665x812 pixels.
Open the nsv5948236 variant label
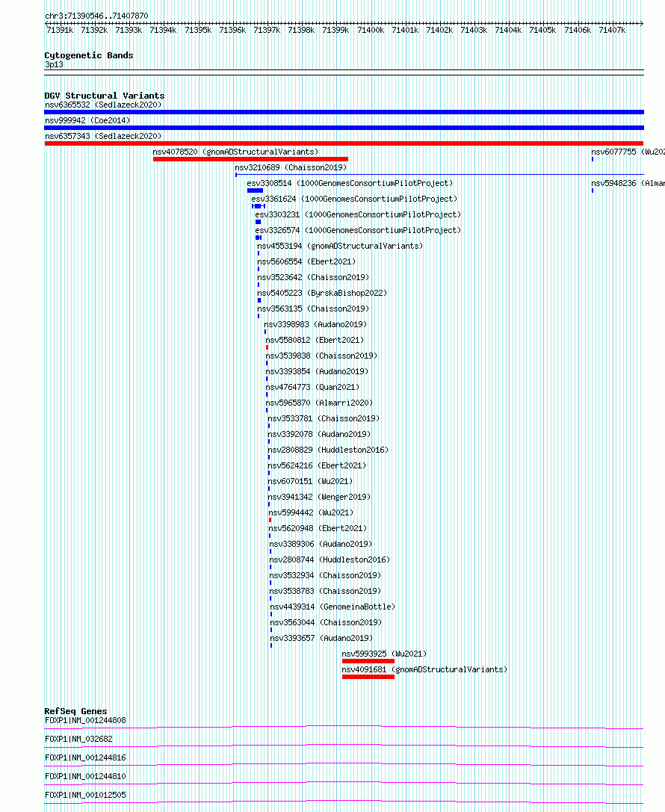[x=628, y=183]
